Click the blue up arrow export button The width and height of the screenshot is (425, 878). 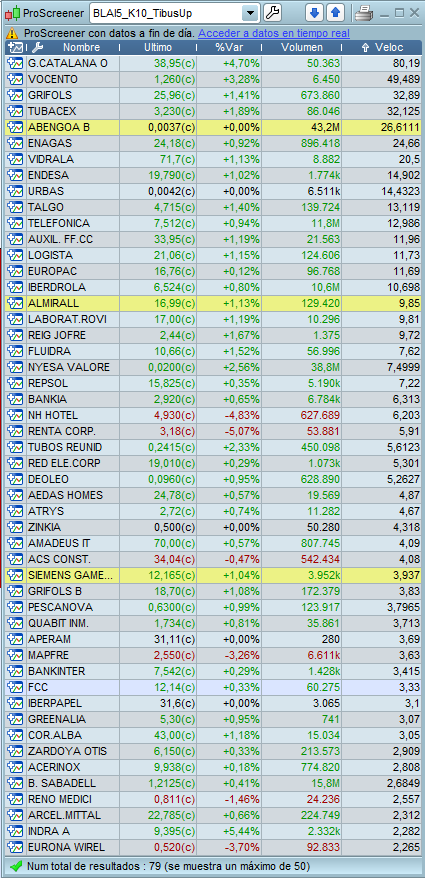[335, 12]
